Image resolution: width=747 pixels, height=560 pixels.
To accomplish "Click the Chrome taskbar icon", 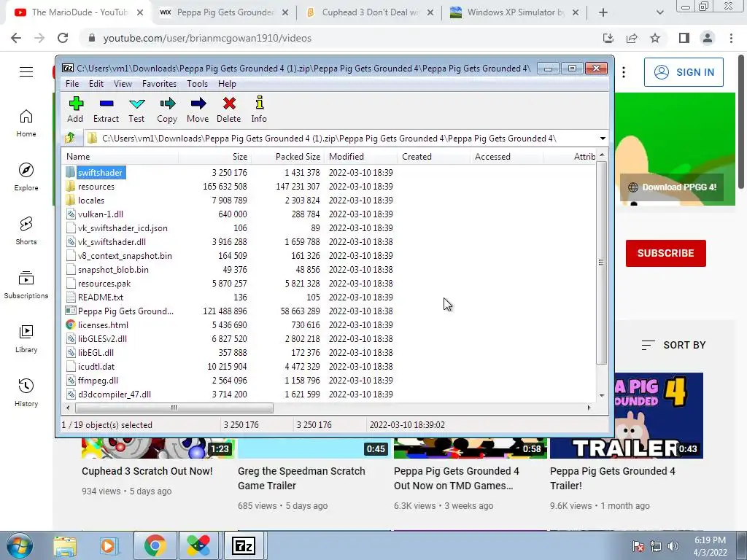I will point(155,545).
